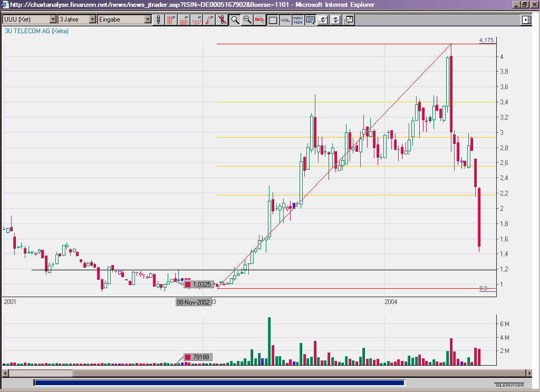Click the reload arrows icon
Screen dimensions: 540x392
(336, 19)
